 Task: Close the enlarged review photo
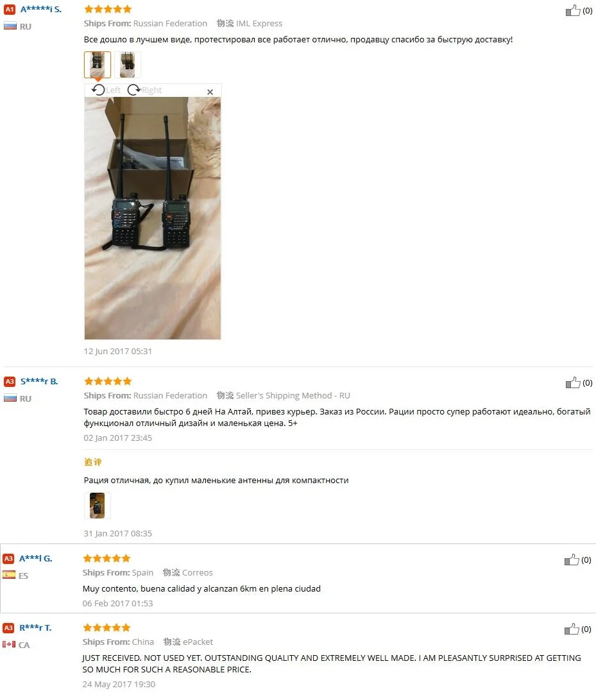(x=210, y=92)
